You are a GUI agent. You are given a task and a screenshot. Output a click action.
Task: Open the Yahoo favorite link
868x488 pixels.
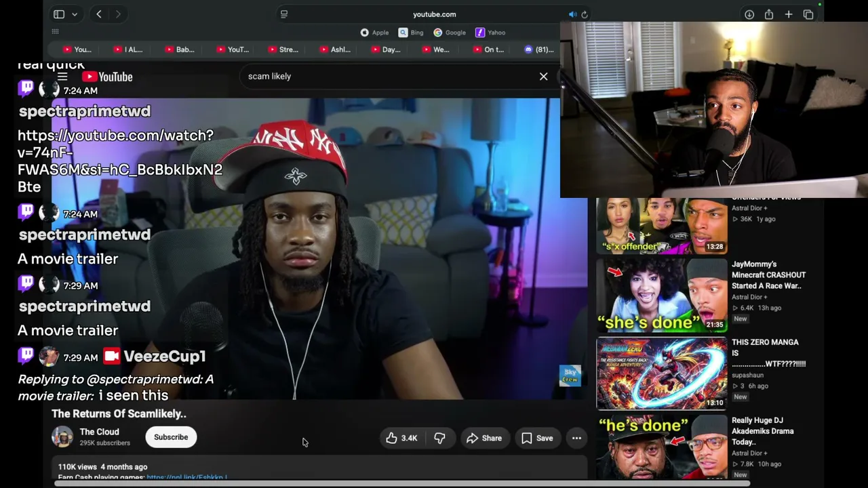pos(490,33)
